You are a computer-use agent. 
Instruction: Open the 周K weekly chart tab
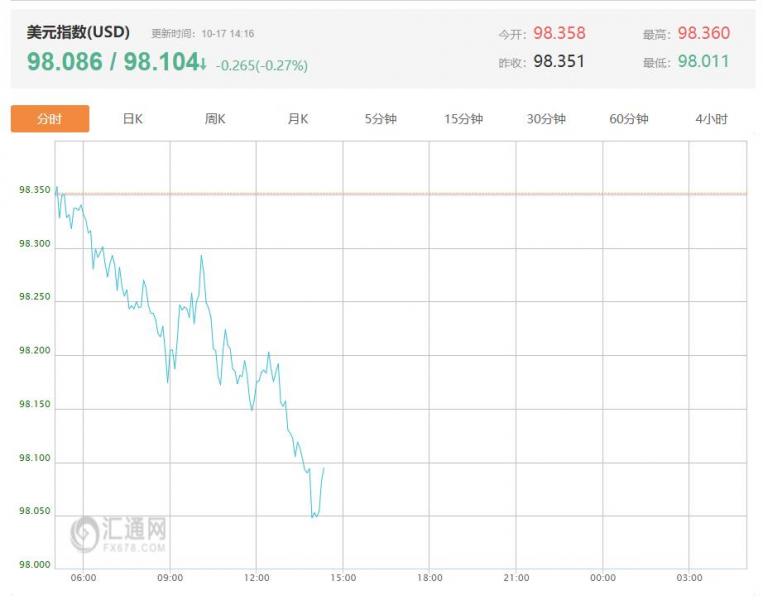tap(215, 119)
